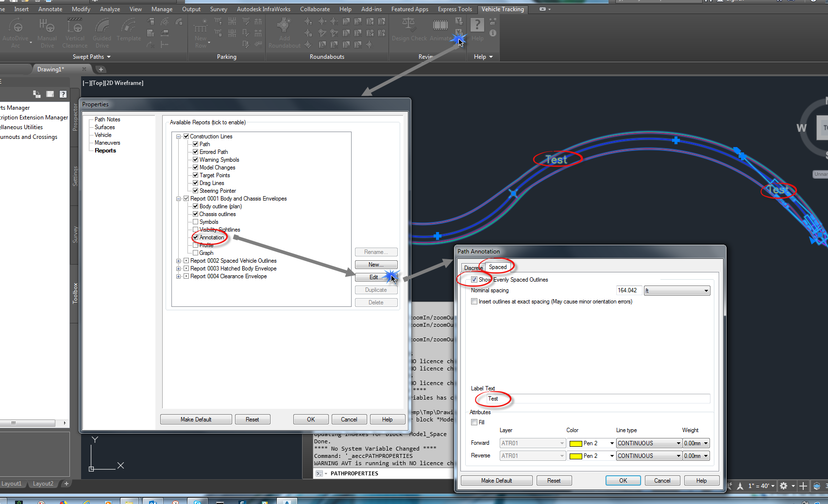Viewport: 828px width, 504px height.
Task: Expand Report 0002 Spaced Vehicle Outlines
Action: (x=178, y=261)
